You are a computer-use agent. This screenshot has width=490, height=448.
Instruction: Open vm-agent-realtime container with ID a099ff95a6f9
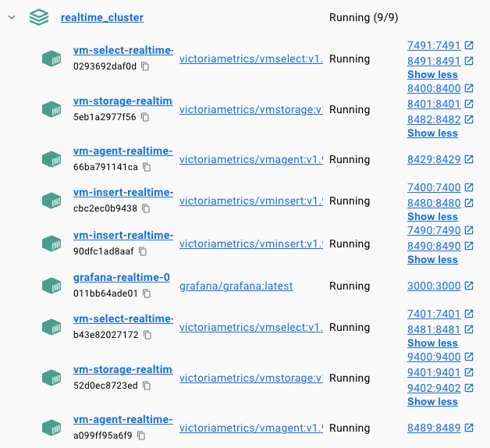click(123, 419)
